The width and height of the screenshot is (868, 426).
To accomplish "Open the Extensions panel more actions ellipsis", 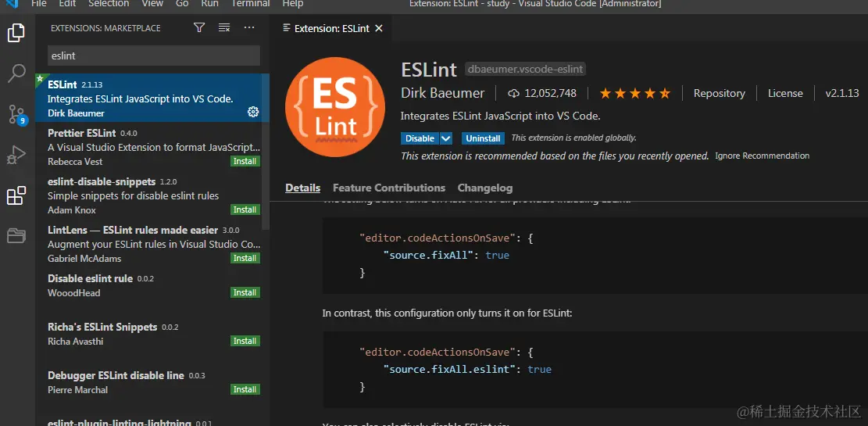I will point(249,27).
